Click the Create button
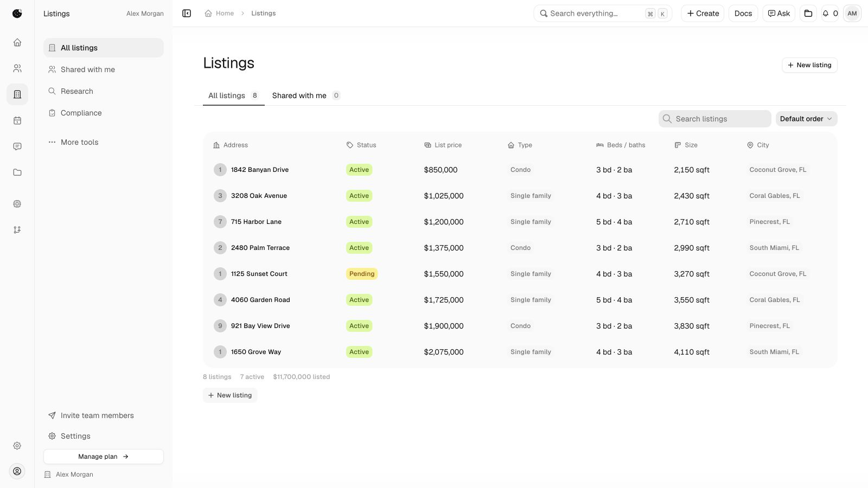 pos(703,14)
